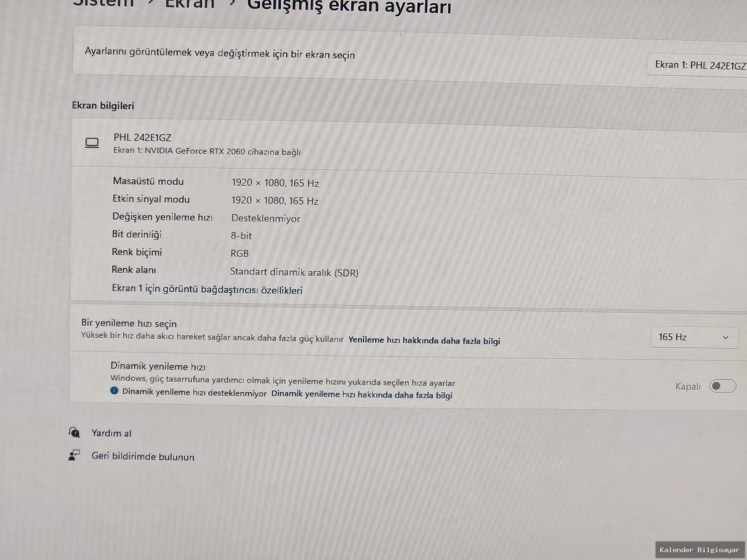
Task: Open Yenileme hızı hakkında daha fazla bilgi
Action: pos(424,340)
